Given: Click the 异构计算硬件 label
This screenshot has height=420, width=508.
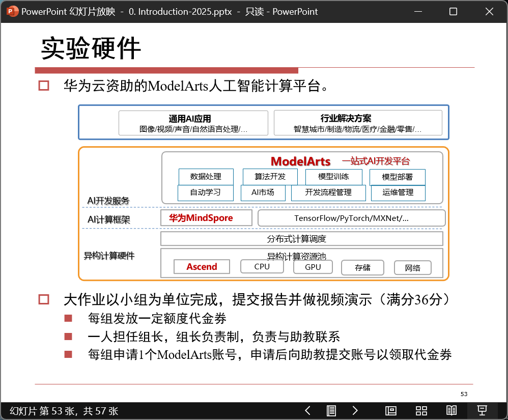Looking at the screenshot, I should (x=109, y=256).
